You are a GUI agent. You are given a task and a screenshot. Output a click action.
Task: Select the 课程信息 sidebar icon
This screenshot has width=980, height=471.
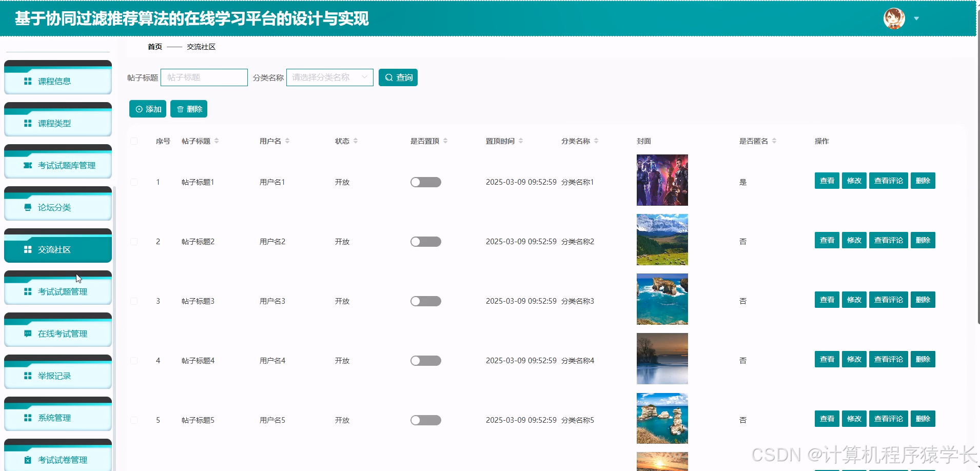point(28,81)
